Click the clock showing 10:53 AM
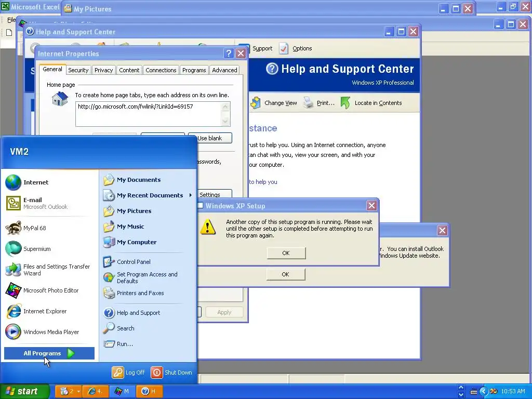Screen dimensions: 532x399 click(x=513, y=392)
